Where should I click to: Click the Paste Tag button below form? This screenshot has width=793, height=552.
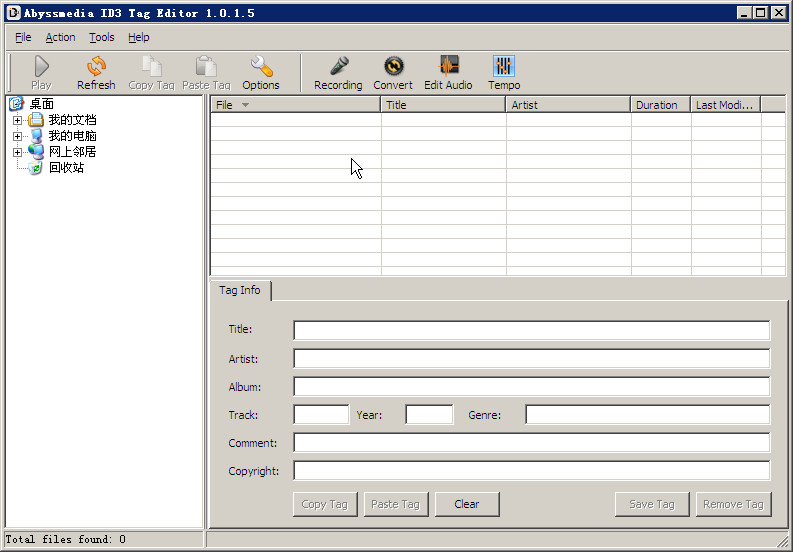click(x=395, y=504)
